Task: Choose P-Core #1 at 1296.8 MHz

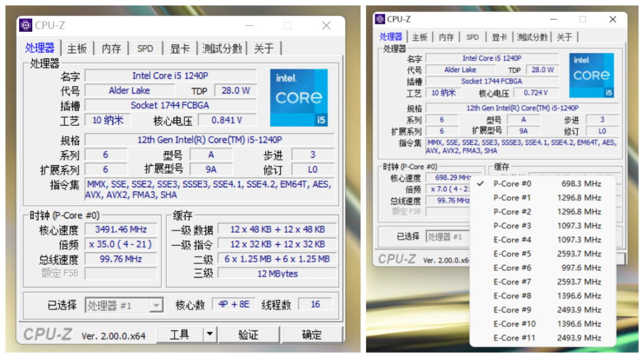Action: coord(542,197)
